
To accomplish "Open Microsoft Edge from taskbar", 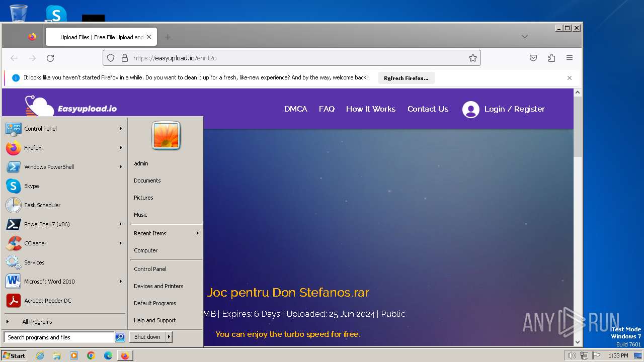I will click(108, 355).
